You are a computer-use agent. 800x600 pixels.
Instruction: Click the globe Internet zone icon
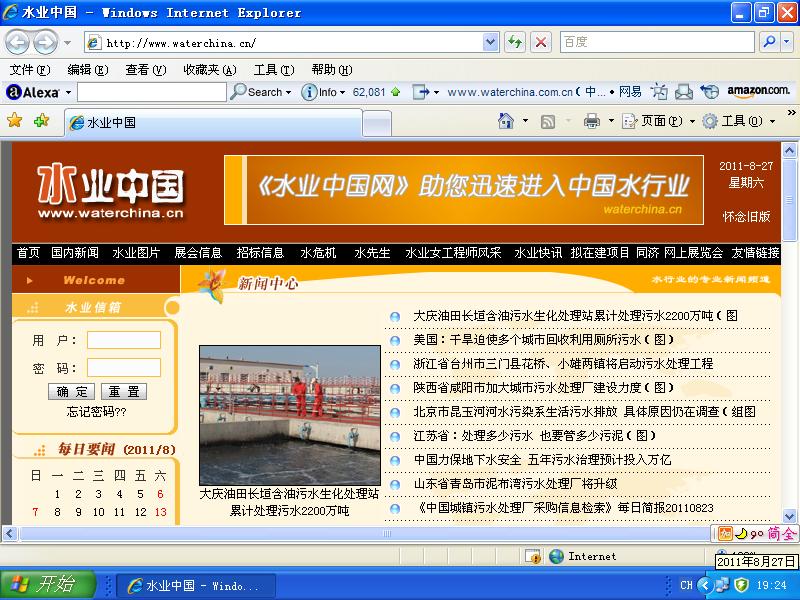[x=556, y=556]
